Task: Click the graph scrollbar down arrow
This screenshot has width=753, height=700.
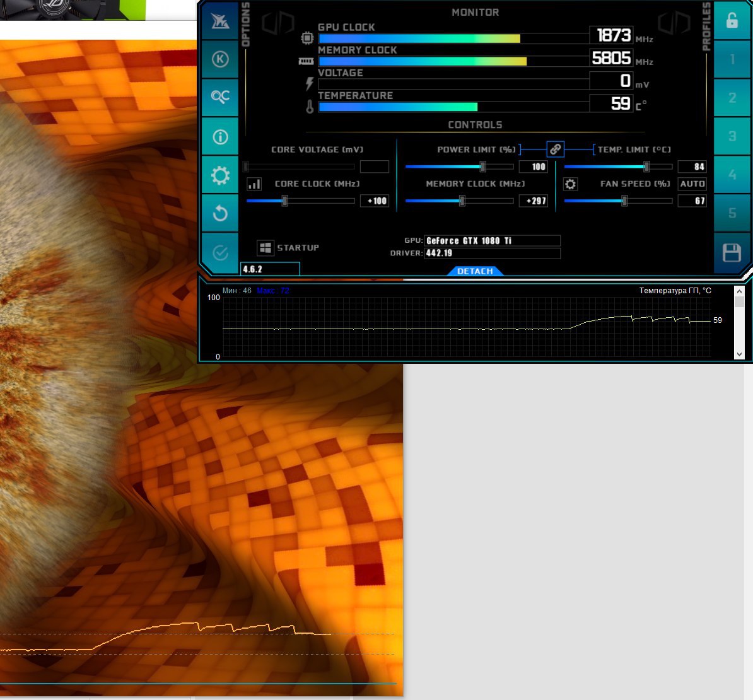Action: click(739, 354)
